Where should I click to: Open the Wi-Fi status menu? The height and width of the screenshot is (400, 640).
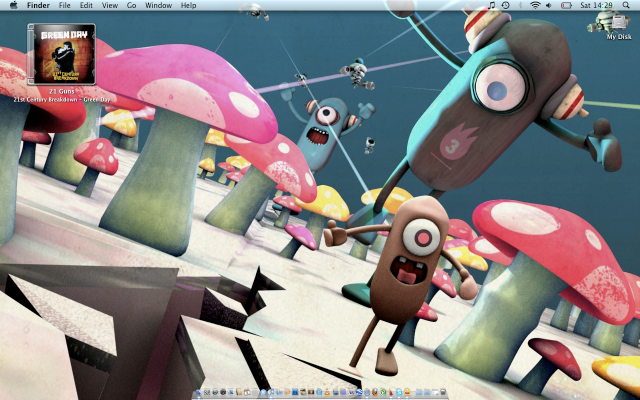(535, 5)
